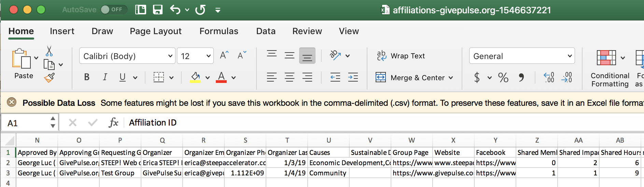This screenshot has width=644, height=187.
Task: Click the workbook template icon beside Save
Action: click(x=141, y=10)
